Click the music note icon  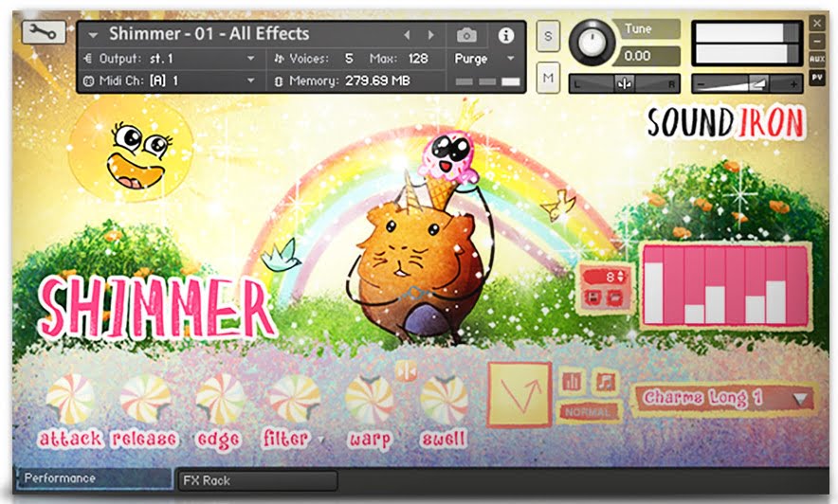pos(605,381)
